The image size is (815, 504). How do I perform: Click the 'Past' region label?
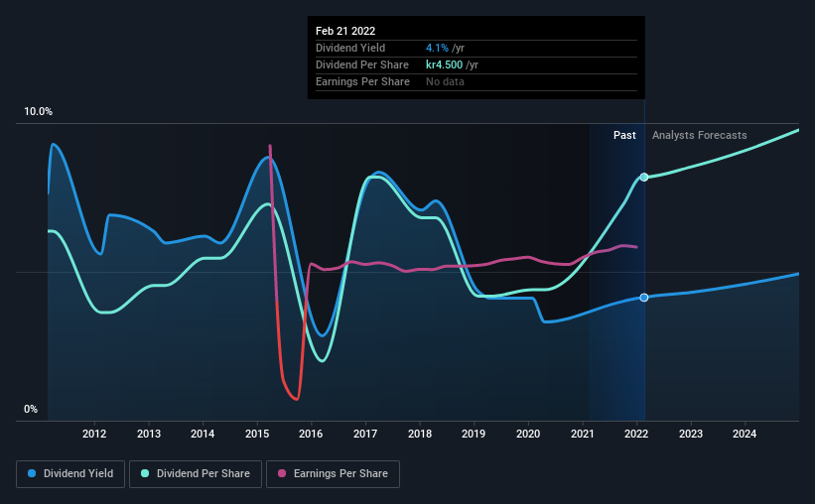click(x=624, y=135)
